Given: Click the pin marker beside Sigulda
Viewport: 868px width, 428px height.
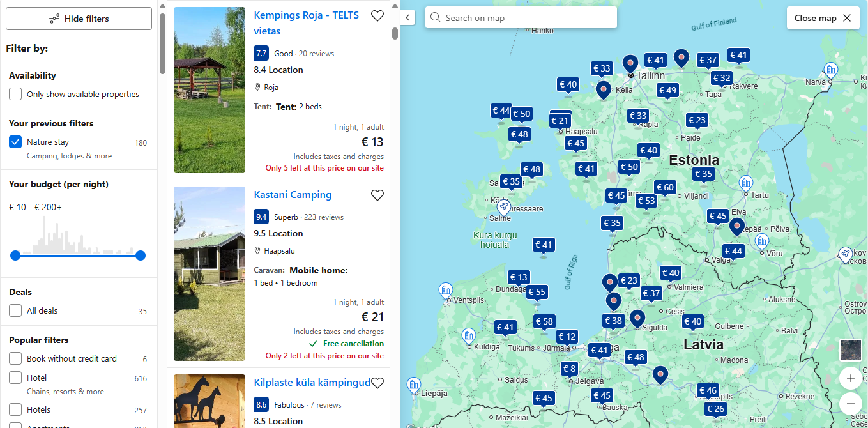Looking at the screenshot, I should tap(637, 318).
